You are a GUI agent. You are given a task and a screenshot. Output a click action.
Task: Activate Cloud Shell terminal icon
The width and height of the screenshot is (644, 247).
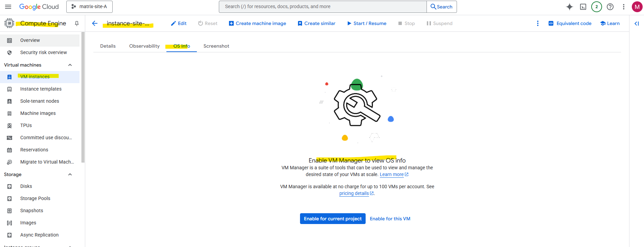[583, 7]
